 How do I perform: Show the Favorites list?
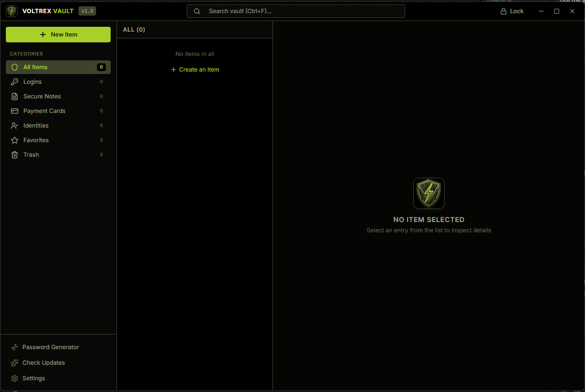pyautogui.click(x=58, y=140)
